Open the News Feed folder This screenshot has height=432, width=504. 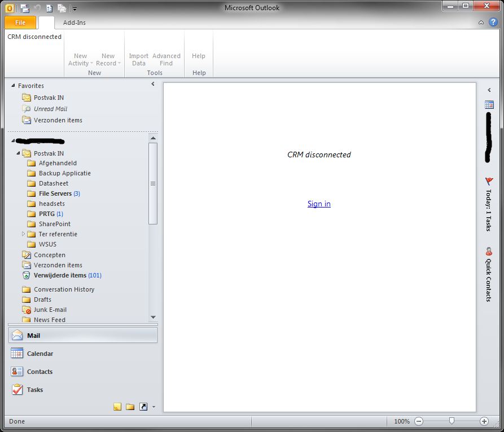pyautogui.click(x=50, y=320)
